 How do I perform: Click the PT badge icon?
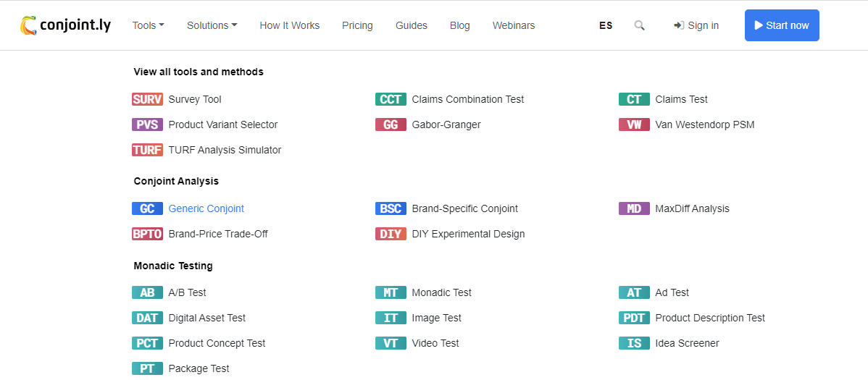pyautogui.click(x=147, y=368)
